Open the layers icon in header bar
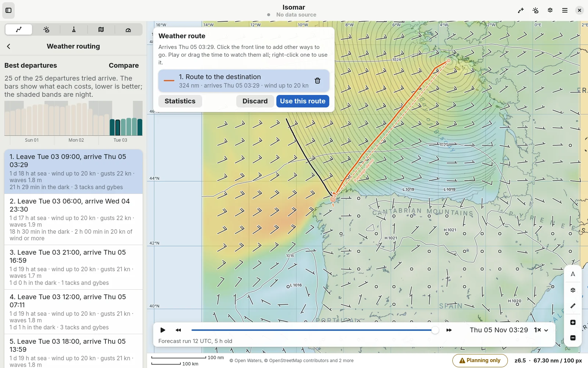The width and height of the screenshot is (588, 368). pyautogui.click(x=550, y=10)
